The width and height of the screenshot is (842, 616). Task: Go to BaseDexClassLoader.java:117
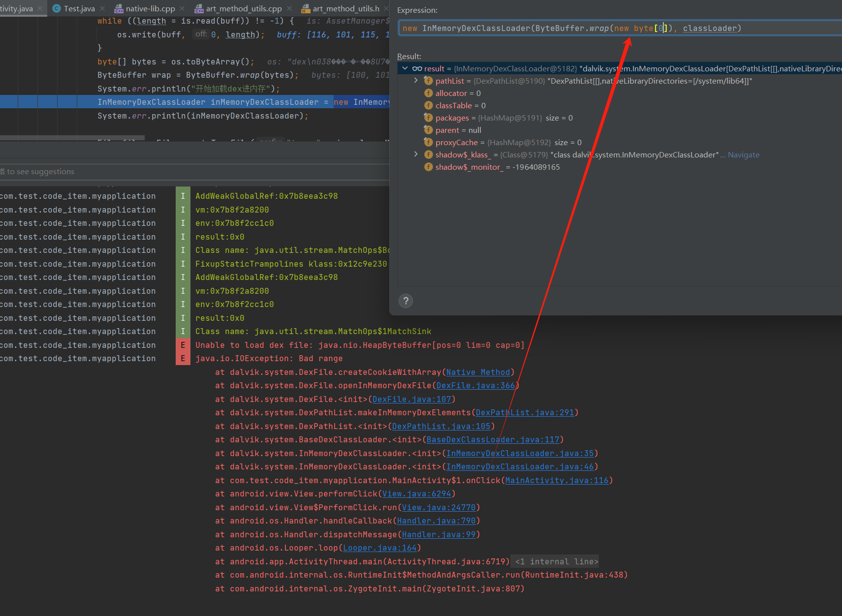pyautogui.click(x=493, y=439)
